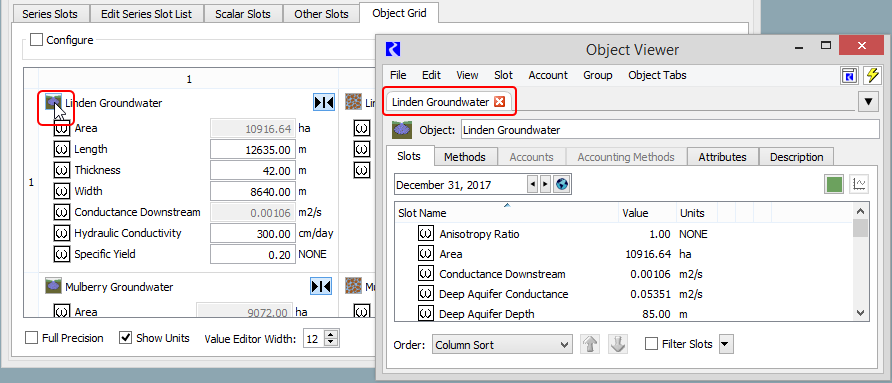Enable the Filter Slots checkbox
The height and width of the screenshot is (383, 892).
pos(652,344)
